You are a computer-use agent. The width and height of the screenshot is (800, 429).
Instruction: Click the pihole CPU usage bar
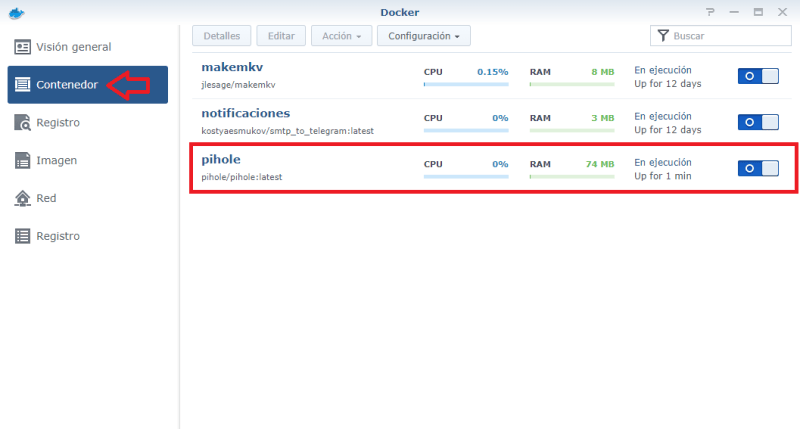click(466, 176)
